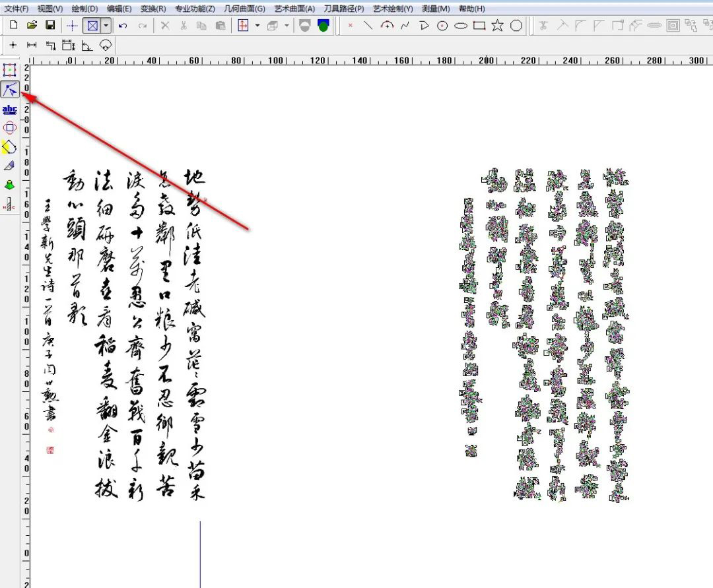Expand dropdown arrow beside boxed-X button
The image size is (713, 588).
point(105,26)
